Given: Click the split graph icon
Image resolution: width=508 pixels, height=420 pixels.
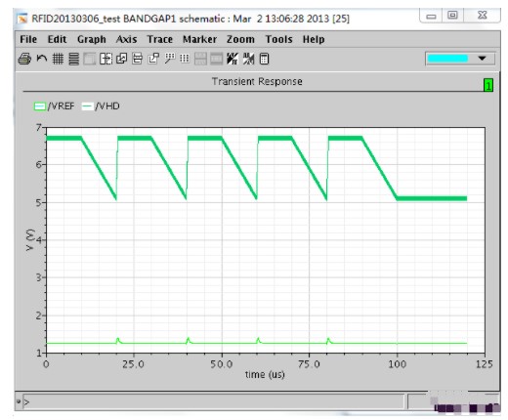Looking at the screenshot, I should click(x=106, y=59).
